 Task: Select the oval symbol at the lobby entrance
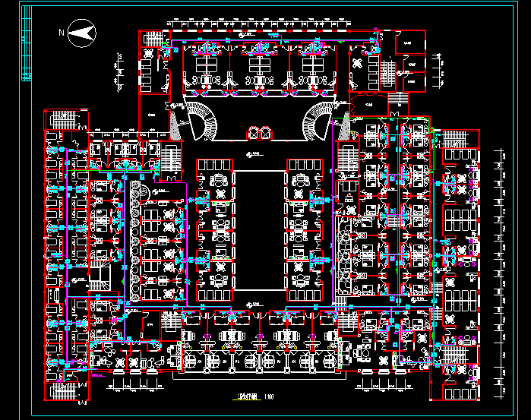[258, 133]
